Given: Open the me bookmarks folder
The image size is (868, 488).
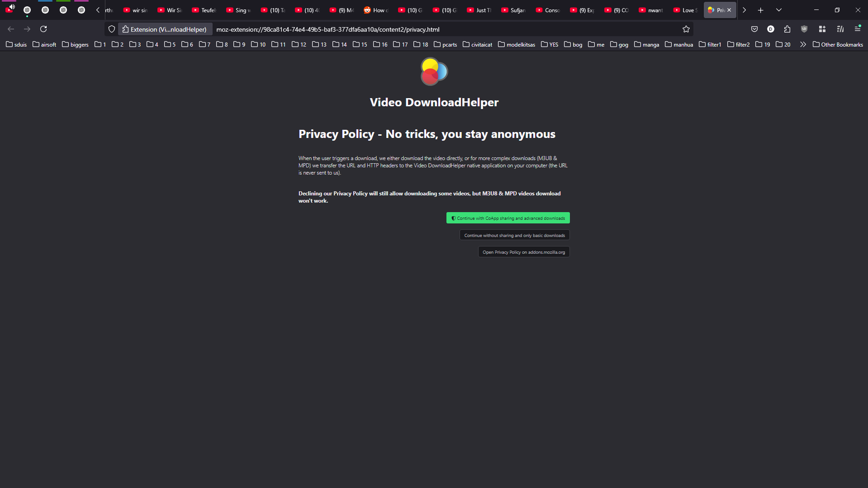Looking at the screenshot, I should click(596, 44).
